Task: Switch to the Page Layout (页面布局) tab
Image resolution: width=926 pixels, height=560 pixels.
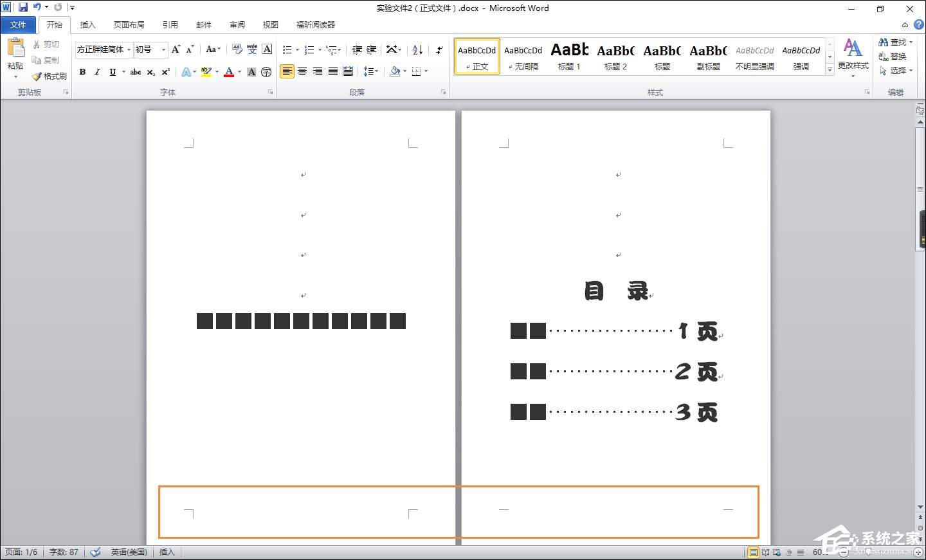Action: pos(129,25)
